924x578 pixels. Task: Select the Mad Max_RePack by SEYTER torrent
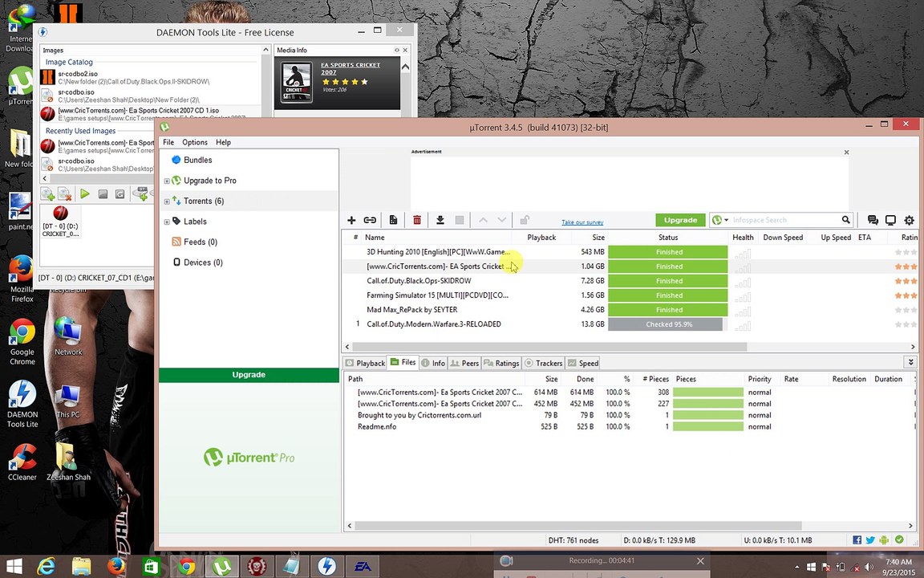[629, 310]
